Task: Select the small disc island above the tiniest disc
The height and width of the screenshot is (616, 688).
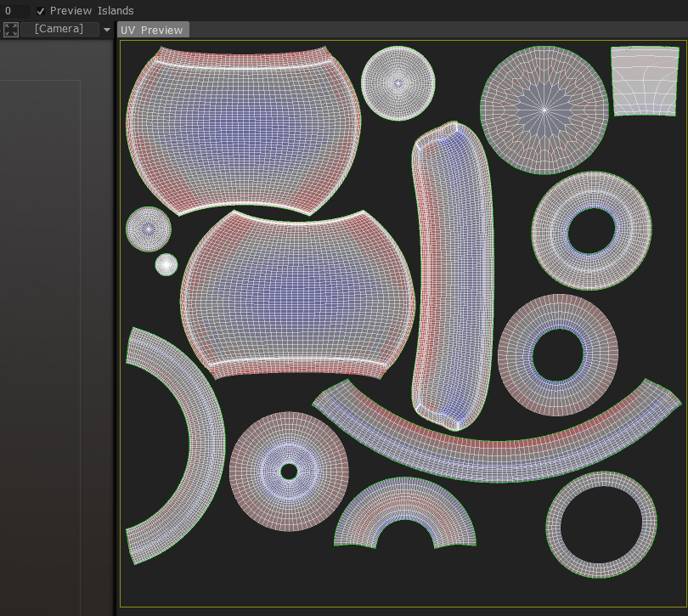Action: pyautogui.click(x=149, y=229)
